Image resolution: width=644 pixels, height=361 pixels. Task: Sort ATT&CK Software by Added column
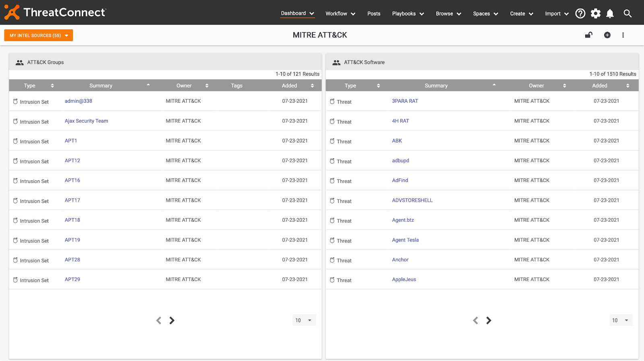628,86
